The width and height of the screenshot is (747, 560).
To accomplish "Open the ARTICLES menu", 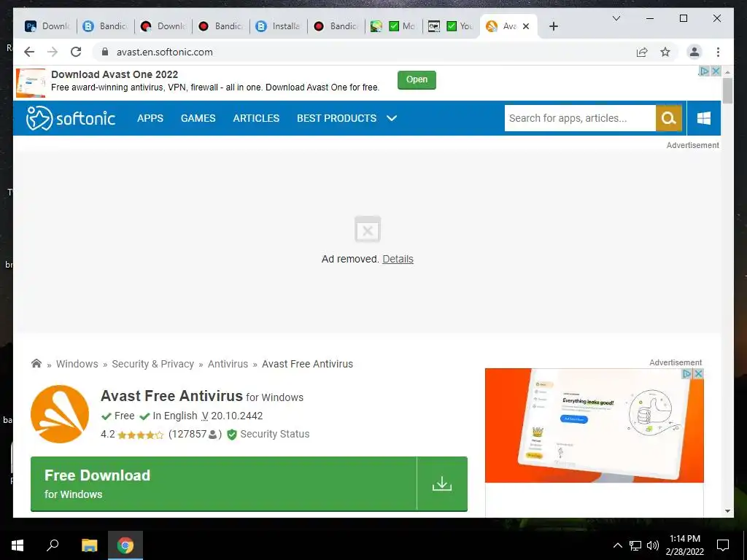I will (x=256, y=118).
